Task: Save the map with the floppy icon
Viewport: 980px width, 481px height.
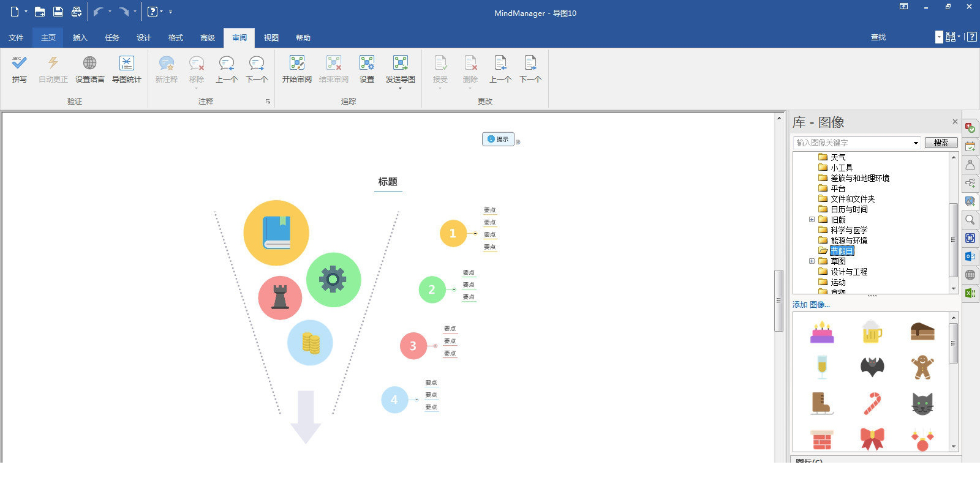Action: tap(58, 12)
